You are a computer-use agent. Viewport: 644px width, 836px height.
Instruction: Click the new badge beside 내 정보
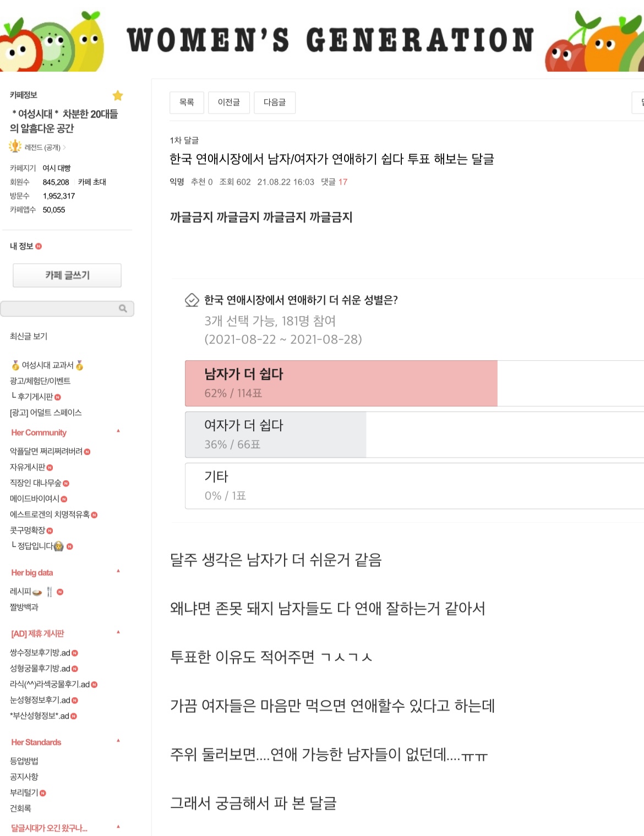coord(39,246)
